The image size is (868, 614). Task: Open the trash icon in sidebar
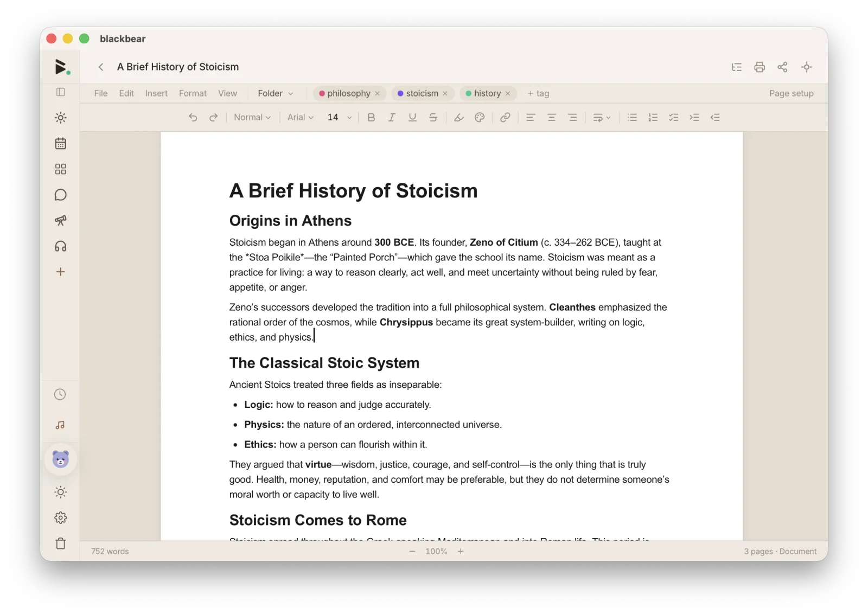click(x=61, y=543)
